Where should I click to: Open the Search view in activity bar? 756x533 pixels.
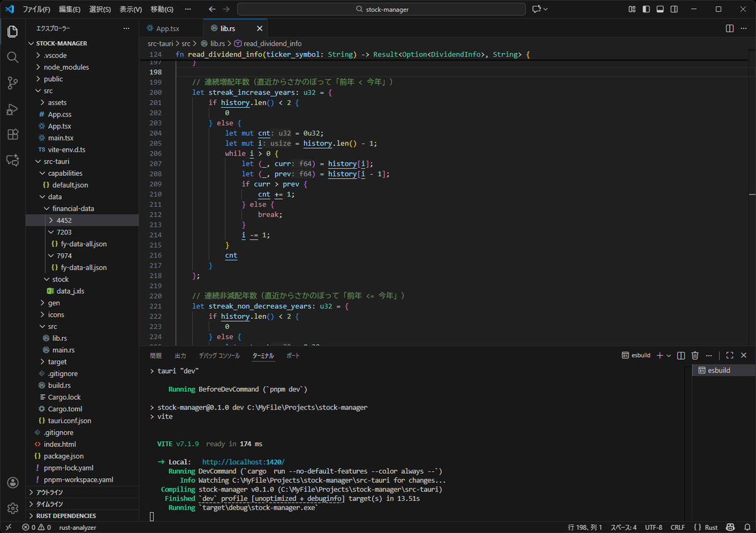click(x=13, y=57)
